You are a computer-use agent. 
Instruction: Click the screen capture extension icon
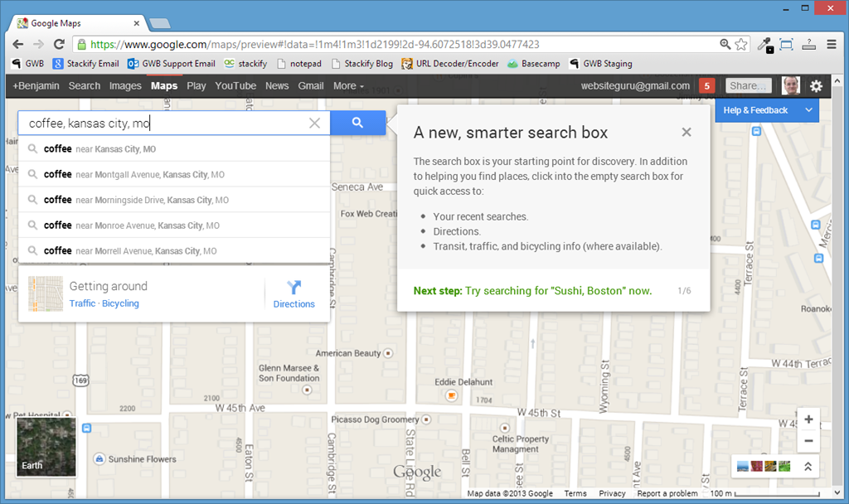(786, 45)
